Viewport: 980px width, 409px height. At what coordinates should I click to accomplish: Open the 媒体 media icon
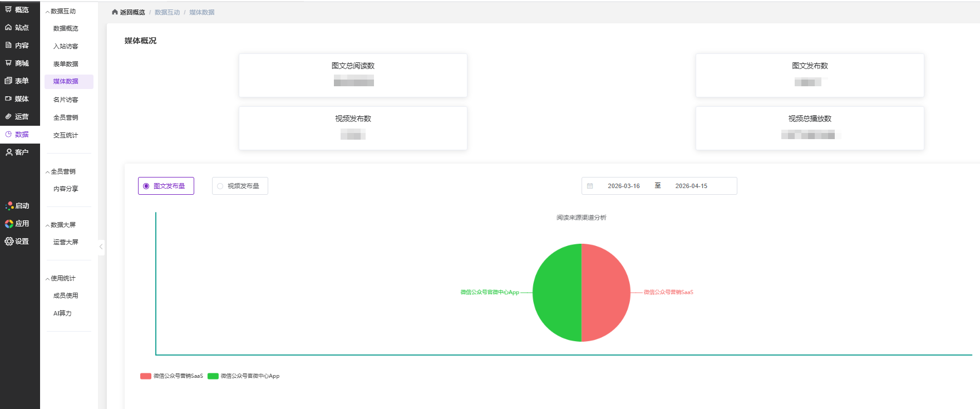[x=8, y=98]
